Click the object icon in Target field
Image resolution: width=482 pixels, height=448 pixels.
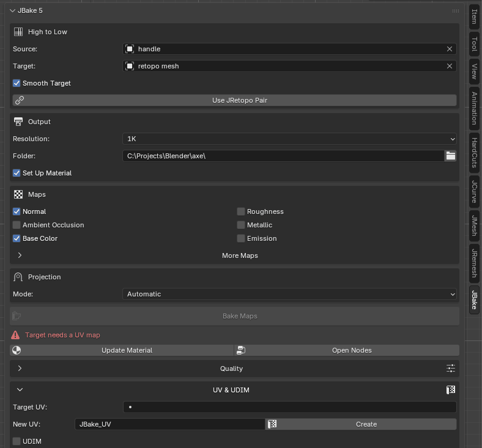[130, 66]
